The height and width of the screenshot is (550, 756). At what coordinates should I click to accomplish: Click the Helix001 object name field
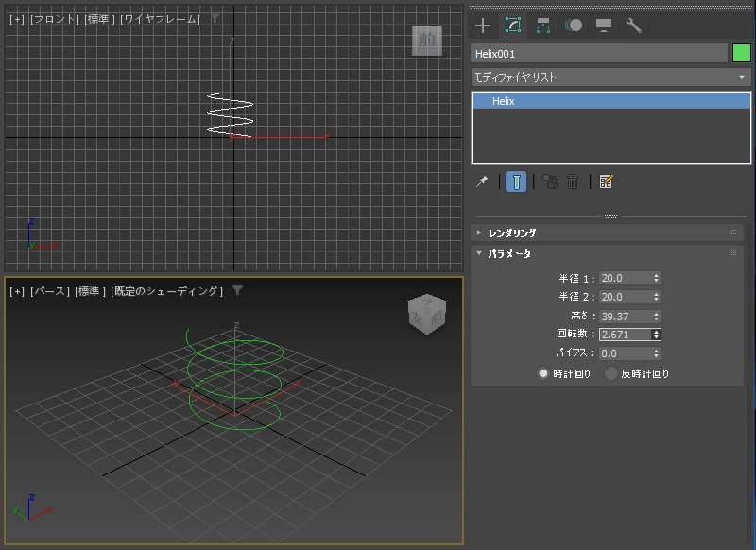click(x=599, y=54)
